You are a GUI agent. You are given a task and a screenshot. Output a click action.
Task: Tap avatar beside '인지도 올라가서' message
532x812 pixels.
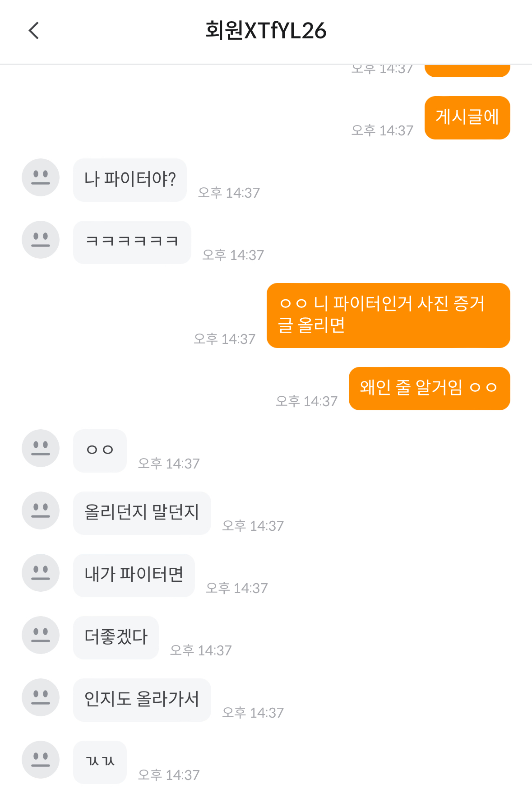point(41,697)
